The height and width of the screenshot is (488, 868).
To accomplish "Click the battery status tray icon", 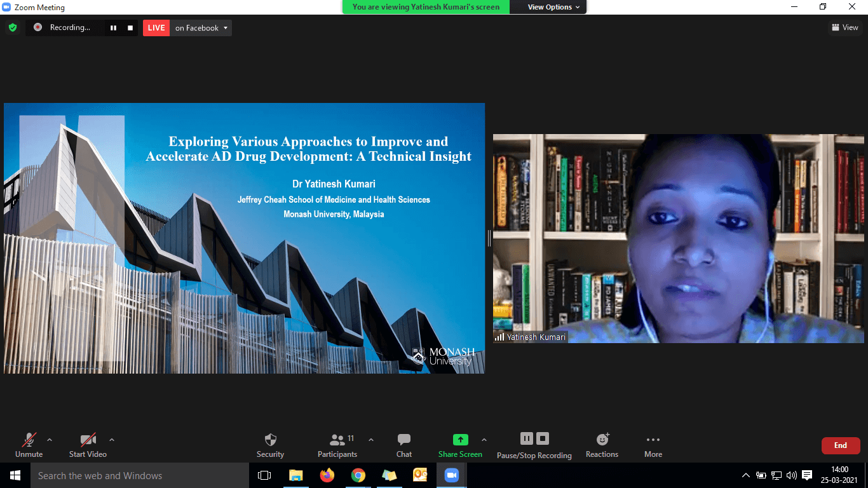I will tap(761, 475).
